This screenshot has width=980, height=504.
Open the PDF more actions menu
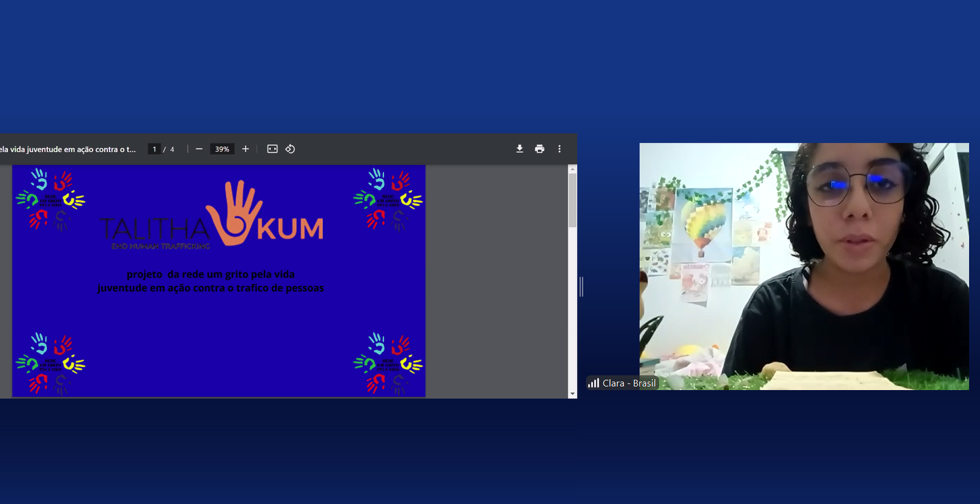coord(559,149)
